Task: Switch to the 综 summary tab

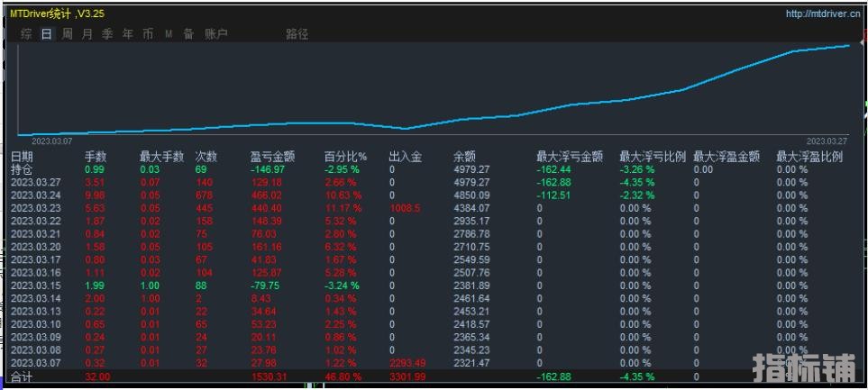Action: pos(26,34)
